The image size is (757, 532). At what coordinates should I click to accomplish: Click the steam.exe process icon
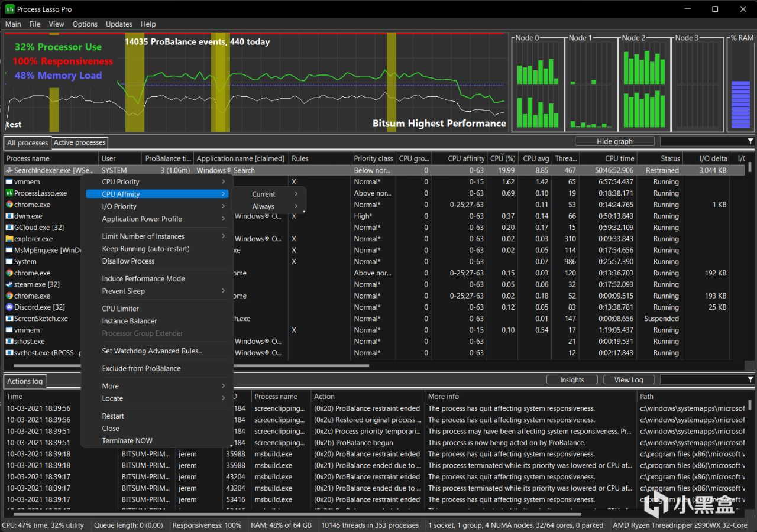point(9,284)
